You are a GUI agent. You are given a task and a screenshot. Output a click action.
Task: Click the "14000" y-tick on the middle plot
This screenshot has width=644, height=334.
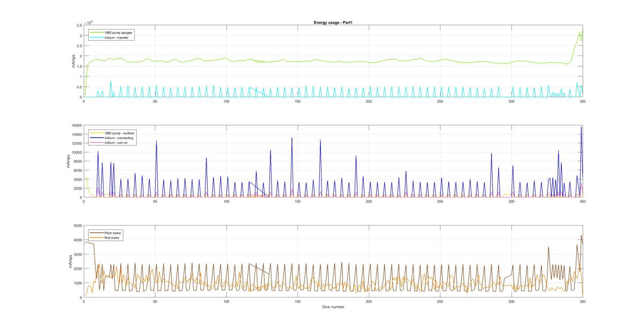click(x=76, y=134)
